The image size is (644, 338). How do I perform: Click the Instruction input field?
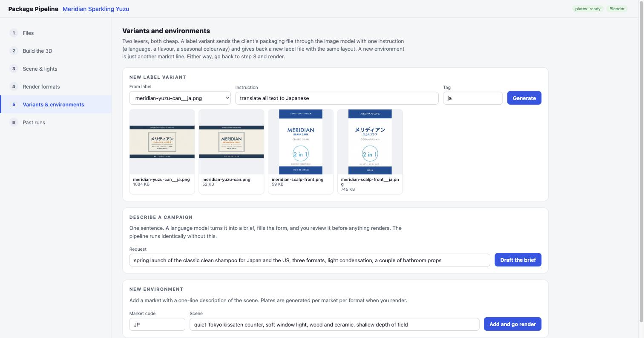(x=337, y=98)
